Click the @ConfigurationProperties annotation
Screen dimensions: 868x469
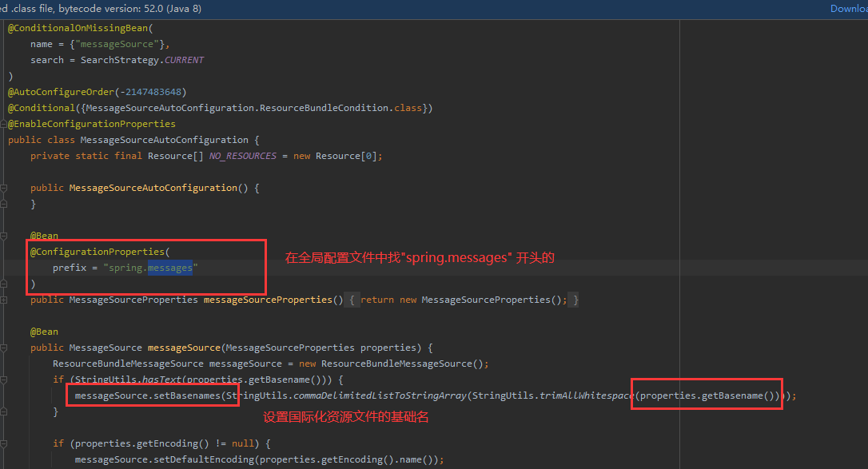[x=98, y=252]
